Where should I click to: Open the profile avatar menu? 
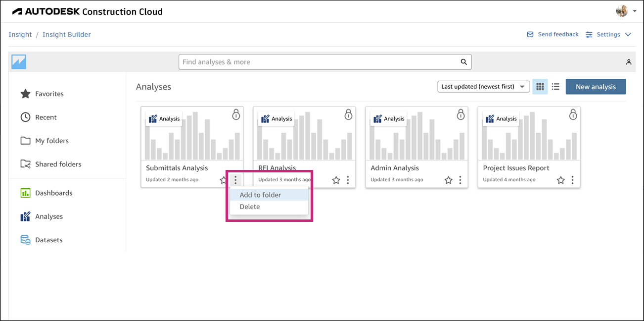click(x=626, y=11)
